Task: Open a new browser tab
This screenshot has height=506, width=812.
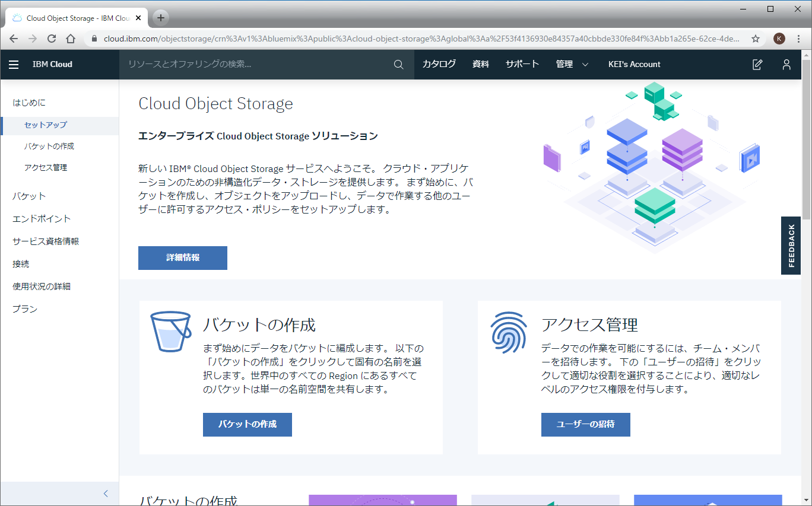Action: click(x=160, y=18)
